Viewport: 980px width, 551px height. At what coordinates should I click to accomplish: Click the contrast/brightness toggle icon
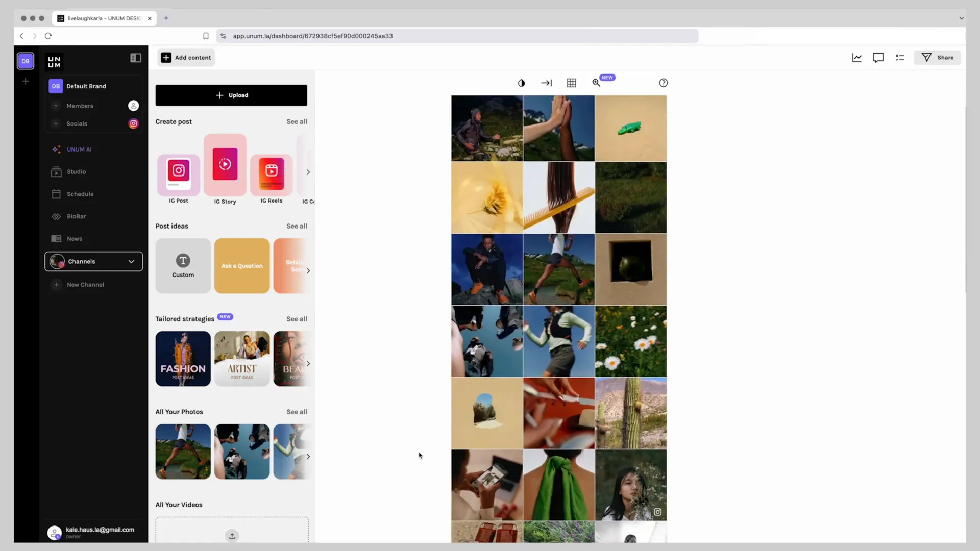click(x=522, y=82)
